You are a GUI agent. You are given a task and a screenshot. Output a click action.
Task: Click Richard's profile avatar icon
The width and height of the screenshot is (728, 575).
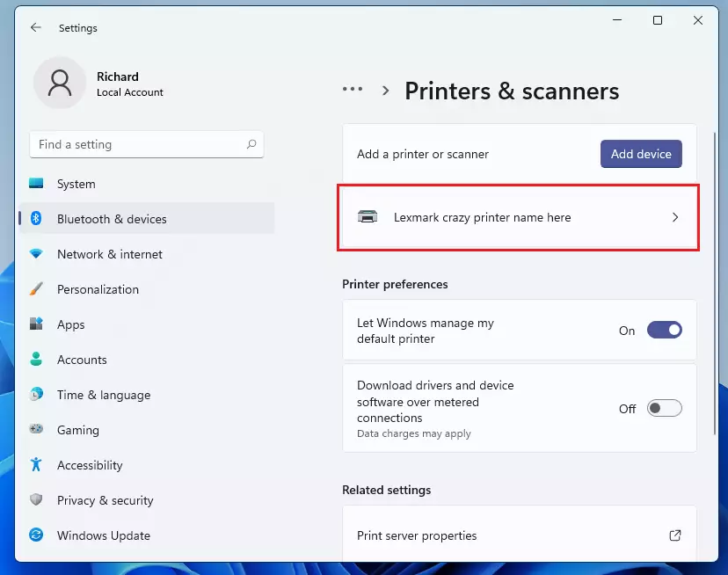(x=60, y=84)
